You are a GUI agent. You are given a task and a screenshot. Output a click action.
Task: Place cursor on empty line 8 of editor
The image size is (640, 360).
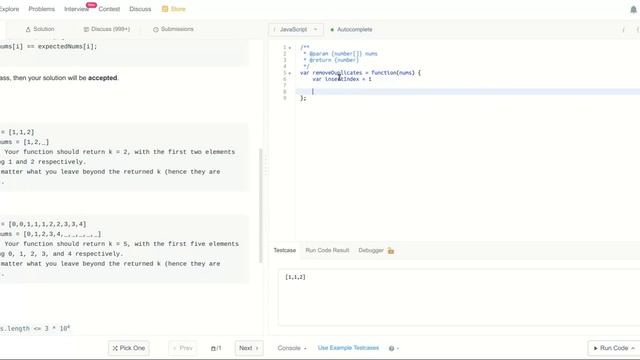[468, 92]
